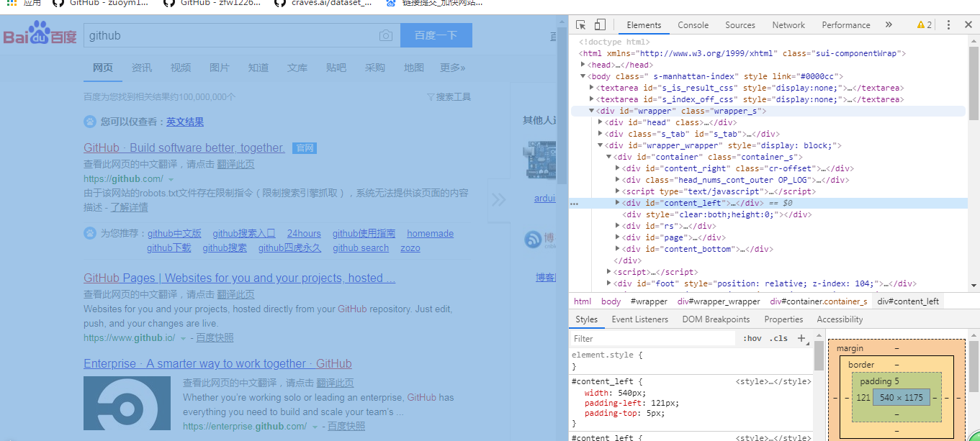Select the Event Listeners tab
Image resolution: width=980 pixels, height=441 pixels.
pos(640,319)
